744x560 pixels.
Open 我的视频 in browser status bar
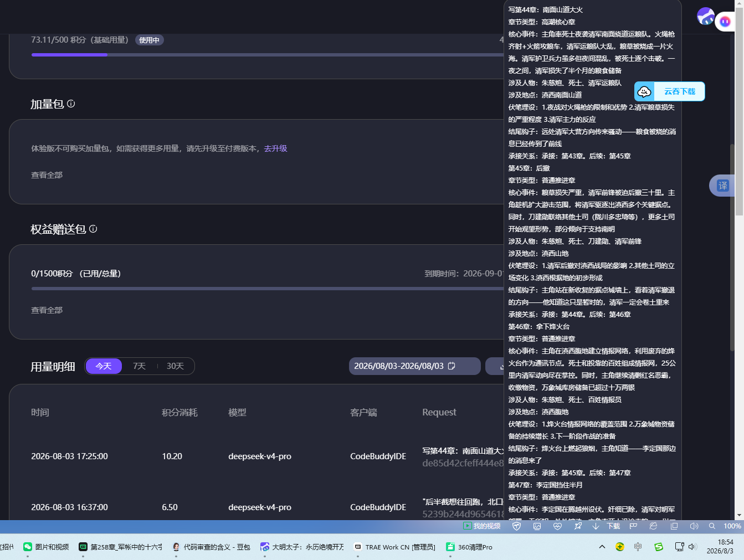[x=482, y=526]
